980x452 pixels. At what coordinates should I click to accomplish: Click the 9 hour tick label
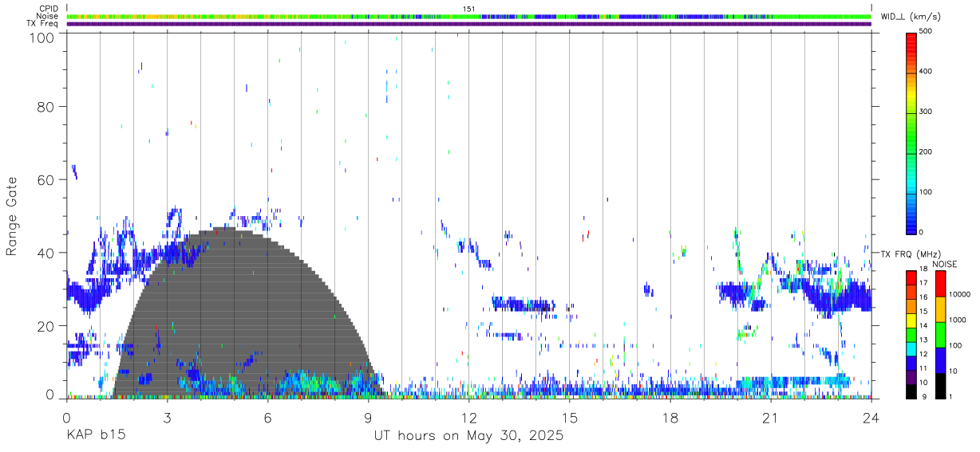pos(368,418)
